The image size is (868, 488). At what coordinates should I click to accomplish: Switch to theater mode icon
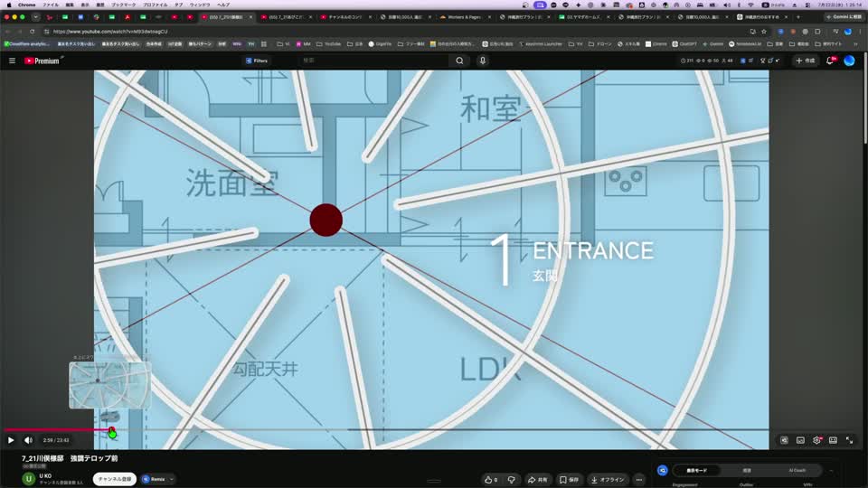point(833,440)
